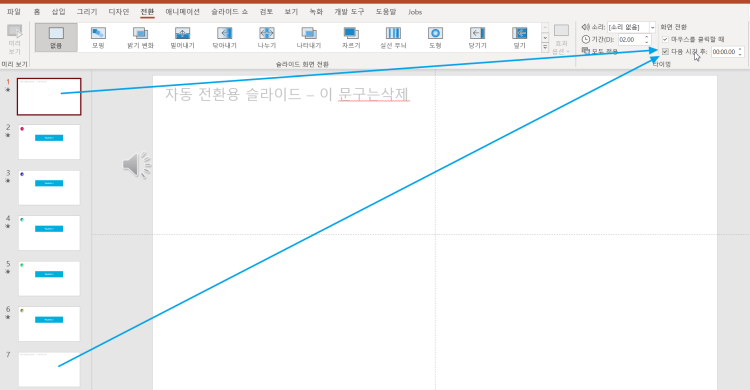This screenshot has height=390, width=750.
Task: Select slide 1 thumbnail
Action: [x=49, y=97]
